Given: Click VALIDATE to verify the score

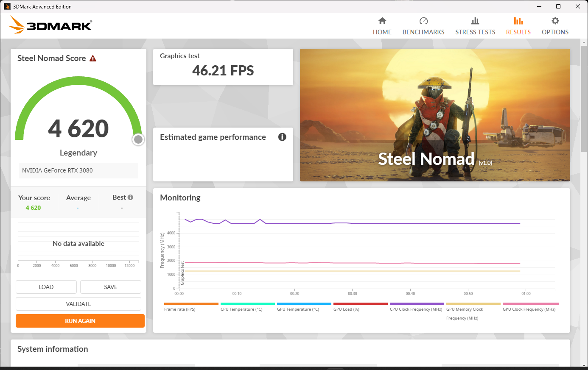Looking at the screenshot, I should [78, 304].
